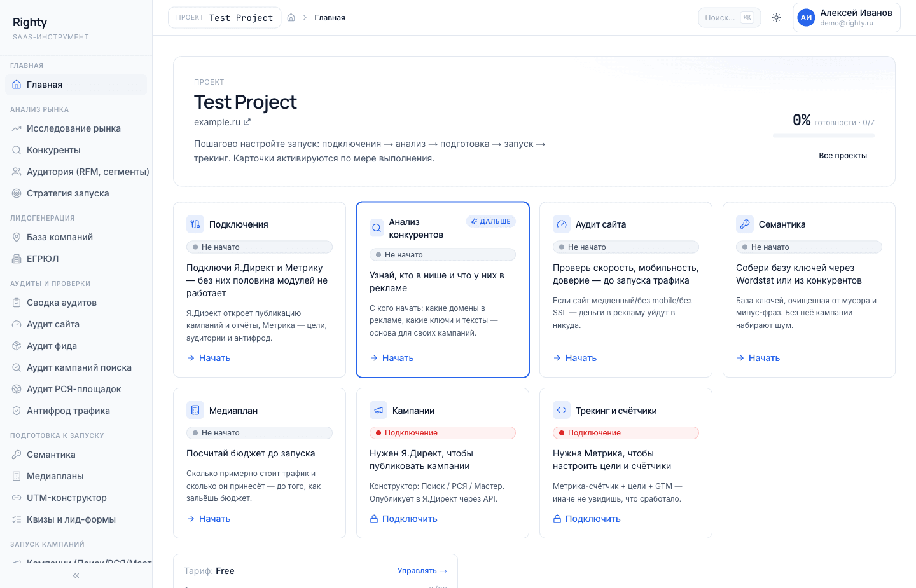Open Алексей Иванов user menu

pyautogui.click(x=847, y=18)
